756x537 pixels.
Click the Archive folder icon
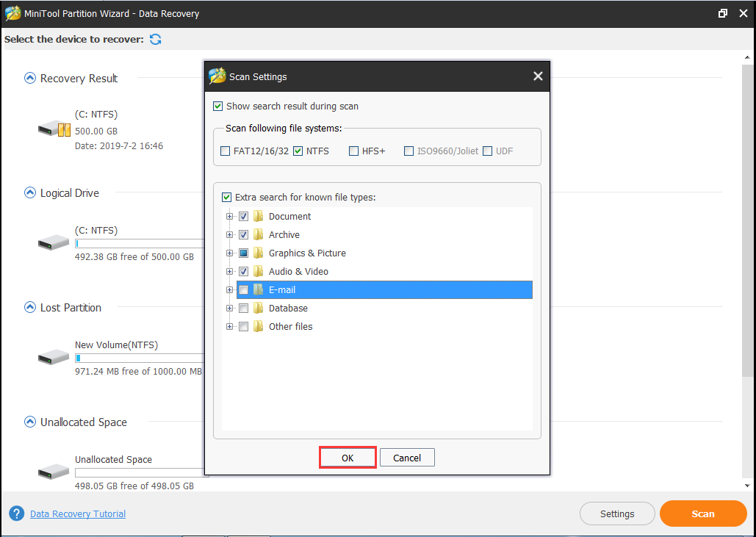click(259, 234)
